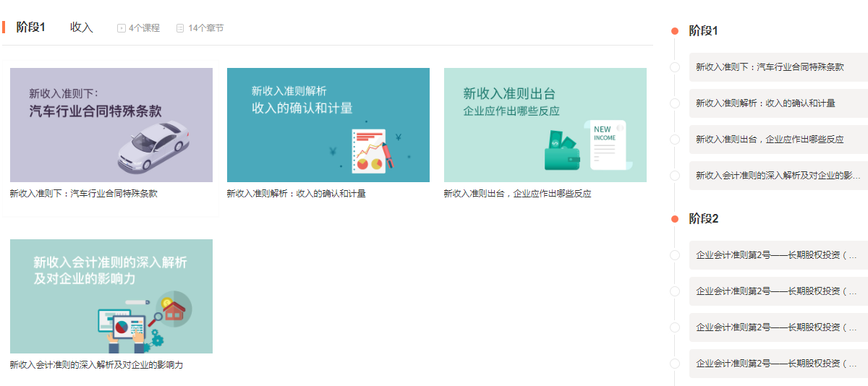Screen dimensions: 868x386
Task: Select 收入的确认和计量 in the sidebar timeline
Action: point(765,103)
